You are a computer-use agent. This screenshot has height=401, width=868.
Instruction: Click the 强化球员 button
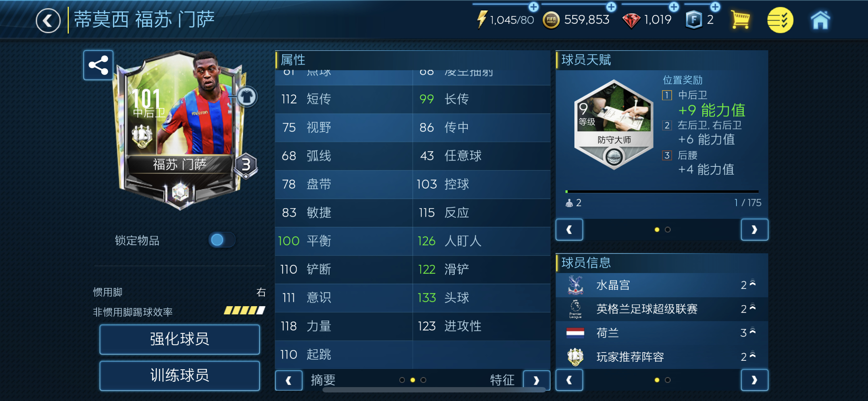click(x=180, y=339)
